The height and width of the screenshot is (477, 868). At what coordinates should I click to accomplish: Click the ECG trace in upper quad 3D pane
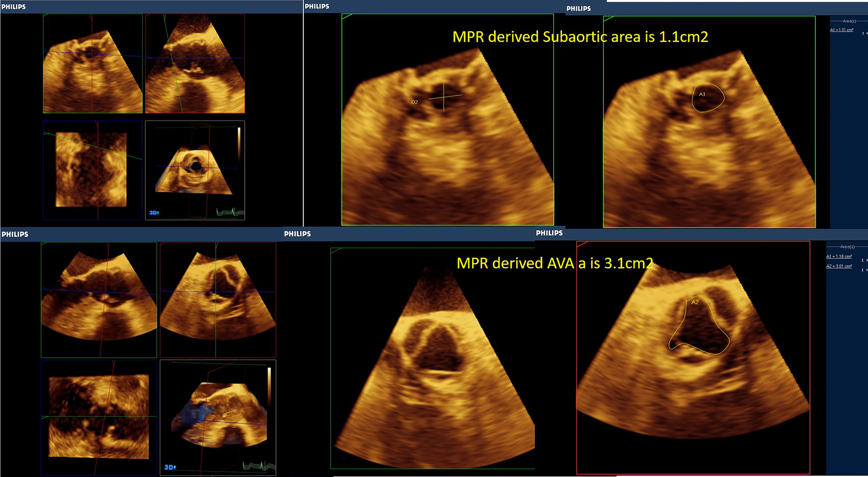click(x=230, y=212)
